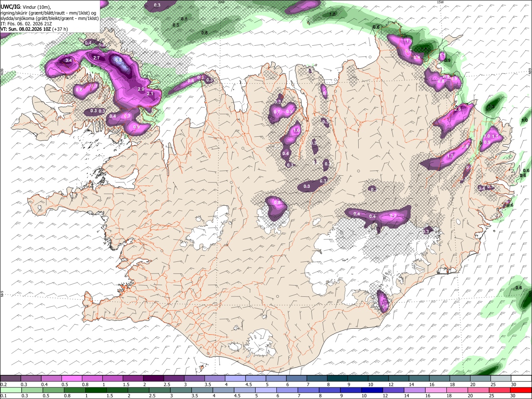Click the '(+37 h)' forecast offset text

pos(60,29)
